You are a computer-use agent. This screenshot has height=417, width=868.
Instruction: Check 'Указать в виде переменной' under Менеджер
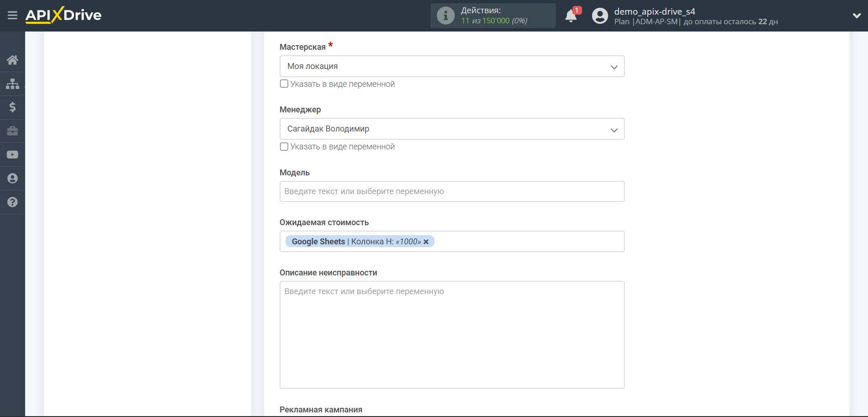click(284, 147)
